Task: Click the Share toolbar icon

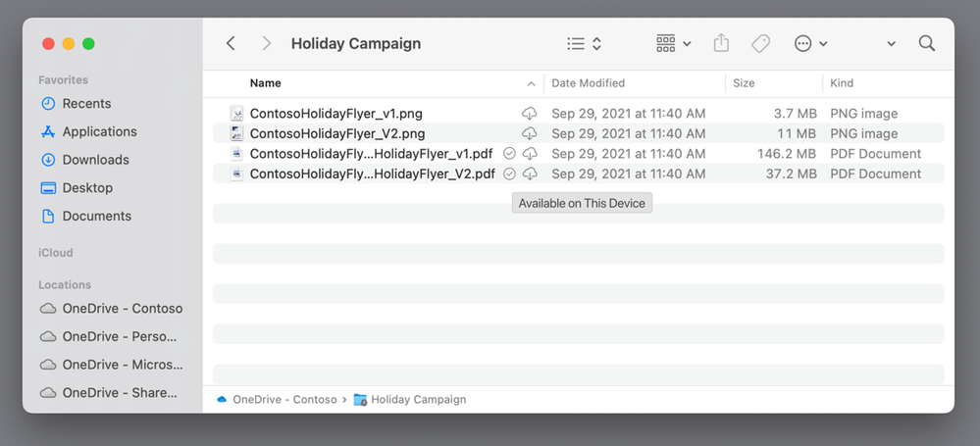Action: coord(721,43)
